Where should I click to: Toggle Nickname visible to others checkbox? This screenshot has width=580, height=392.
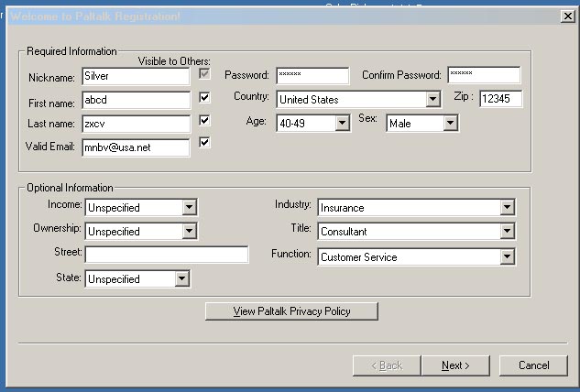click(x=204, y=73)
